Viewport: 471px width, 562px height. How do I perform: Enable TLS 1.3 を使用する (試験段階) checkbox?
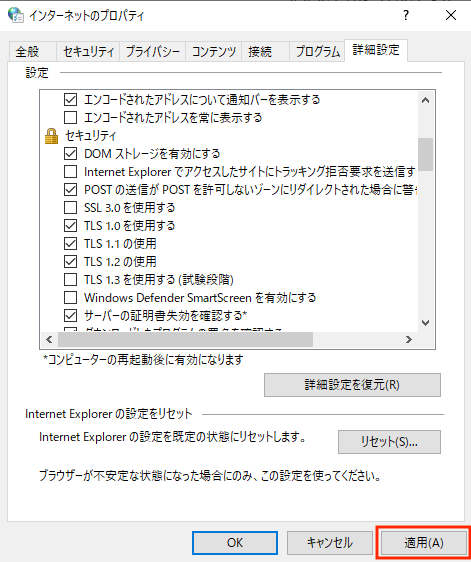click(x=70, y=280)
